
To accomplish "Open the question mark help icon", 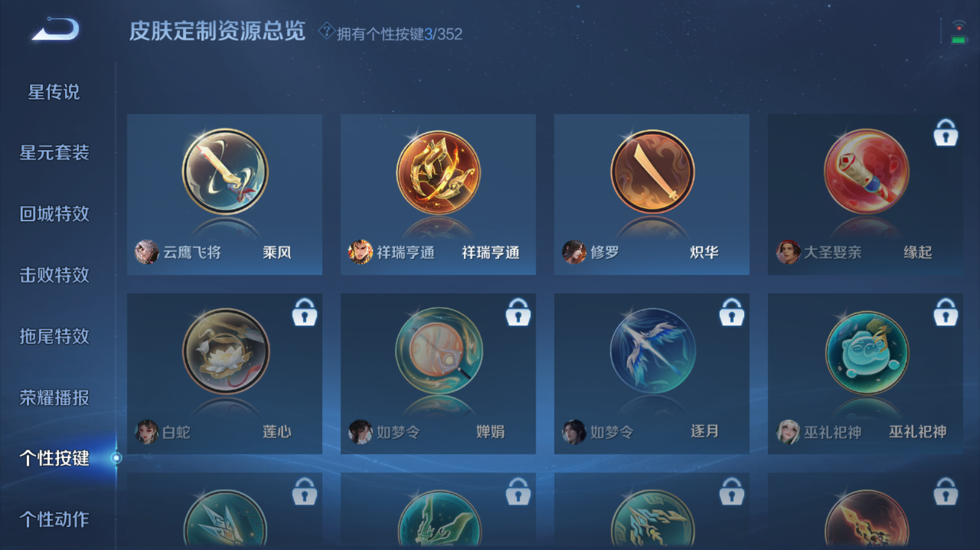I will (x=326, y=31).
